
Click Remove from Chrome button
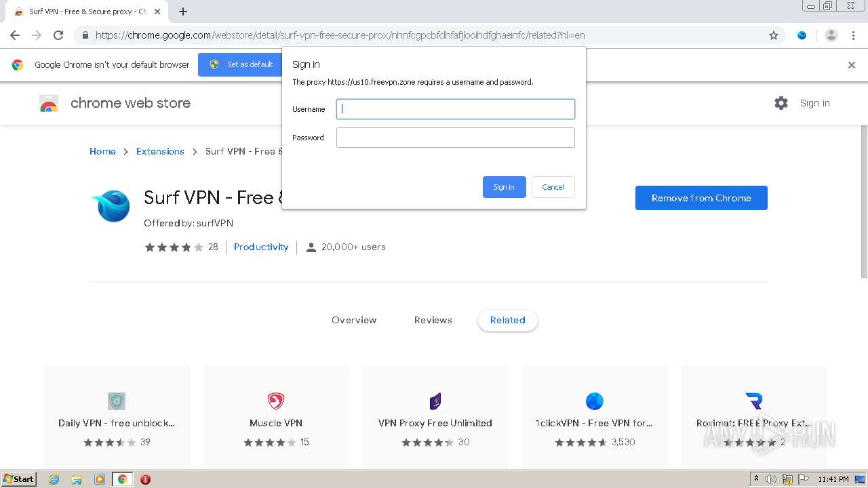coord(701,198)
